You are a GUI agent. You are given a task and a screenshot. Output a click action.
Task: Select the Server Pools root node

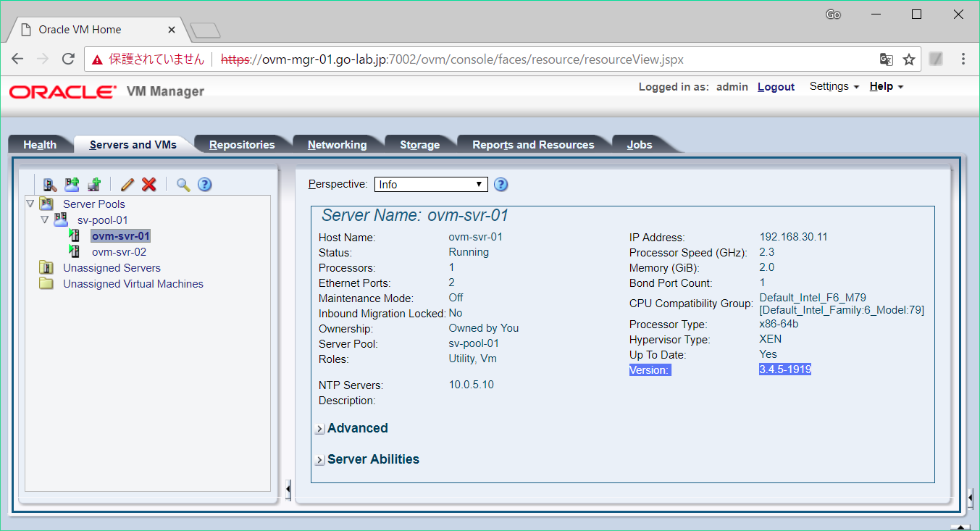pos(94,204)
